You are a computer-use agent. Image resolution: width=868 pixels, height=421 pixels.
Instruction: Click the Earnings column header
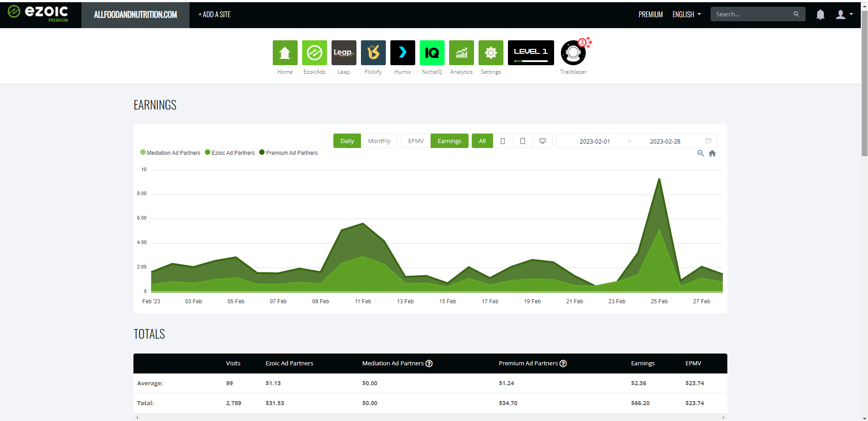click(643, 363)
